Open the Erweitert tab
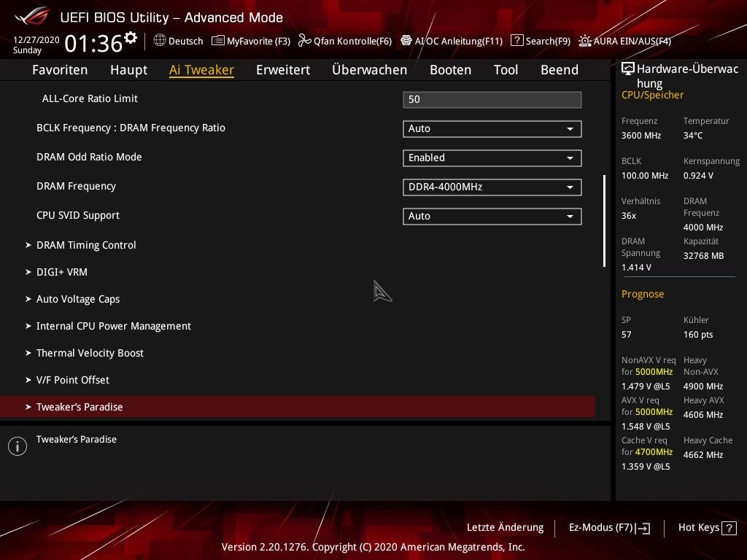 pyautogui.click(x=283, y=70)
